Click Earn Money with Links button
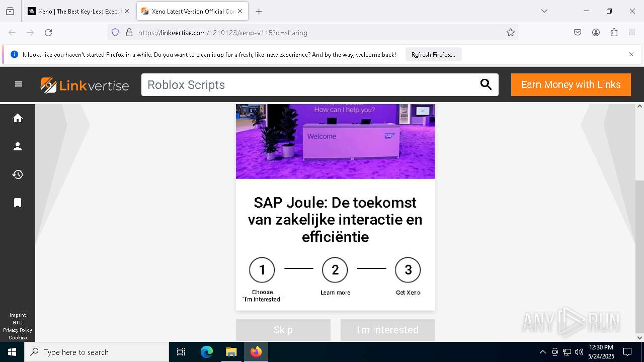 coord(571,84)
